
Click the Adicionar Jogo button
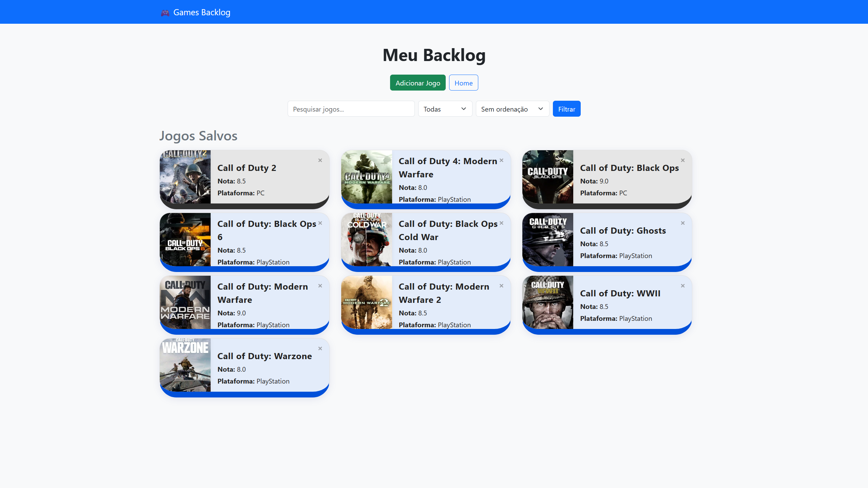point(418,83)
